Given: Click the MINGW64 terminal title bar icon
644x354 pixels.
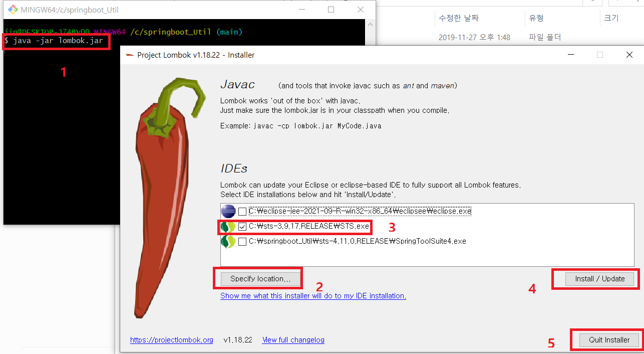Looking at the screenshot, I should point(12,10).
